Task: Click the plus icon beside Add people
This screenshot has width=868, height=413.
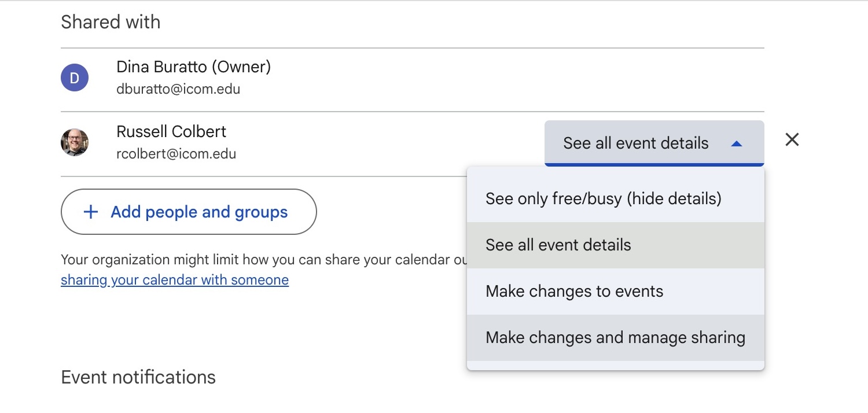Action: [91, 212]
